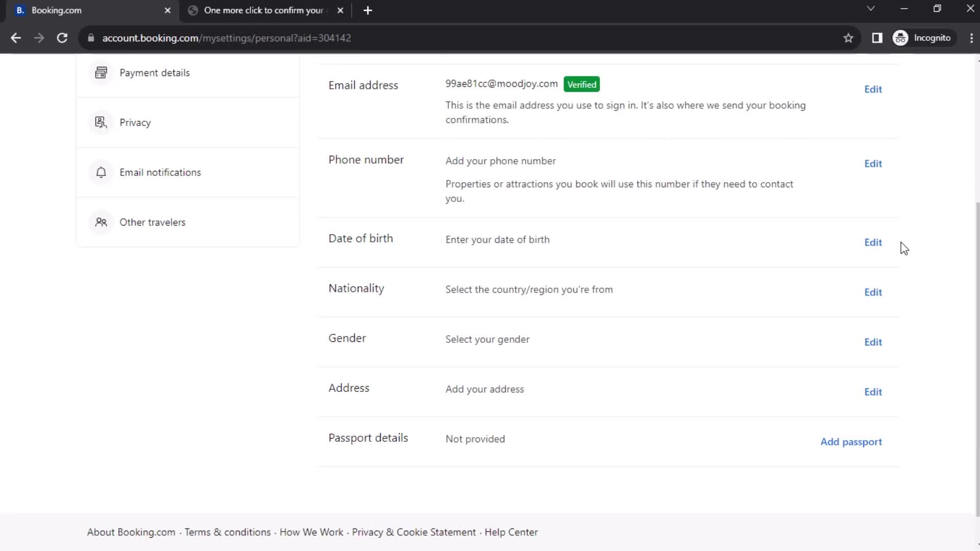Image resolution: width=980 pixels, height=551 pixels.
Task: Switch to second open browser tab
Action: [x=262, y=10]
